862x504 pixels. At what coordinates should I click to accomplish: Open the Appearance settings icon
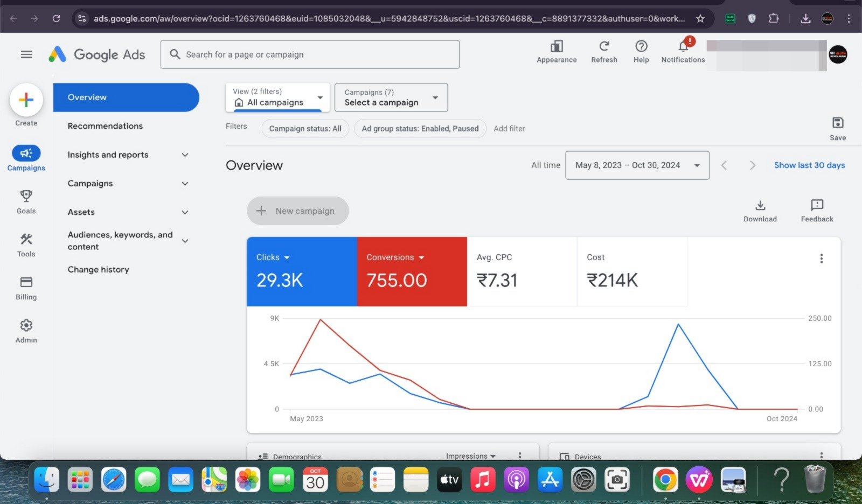point(557,47)
